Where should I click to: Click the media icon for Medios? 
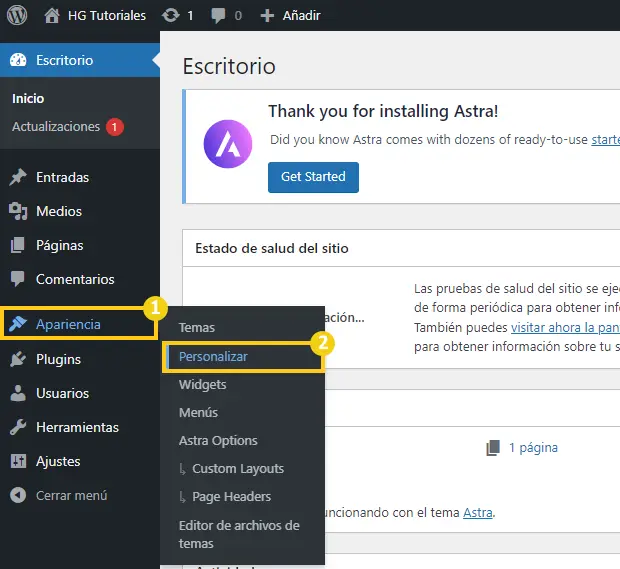click(18, 211)
